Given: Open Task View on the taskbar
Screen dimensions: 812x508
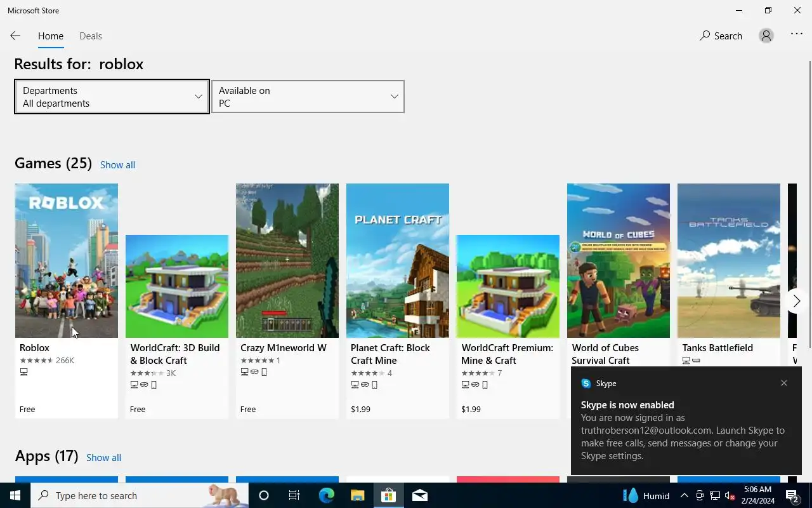Looking at the screenshot, I should tap(294, 495).
